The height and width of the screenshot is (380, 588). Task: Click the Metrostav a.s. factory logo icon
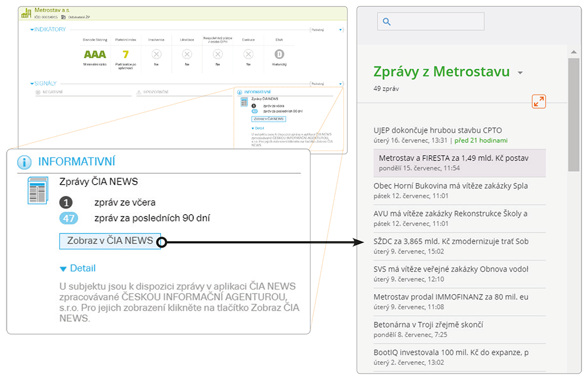click(26, 14)
